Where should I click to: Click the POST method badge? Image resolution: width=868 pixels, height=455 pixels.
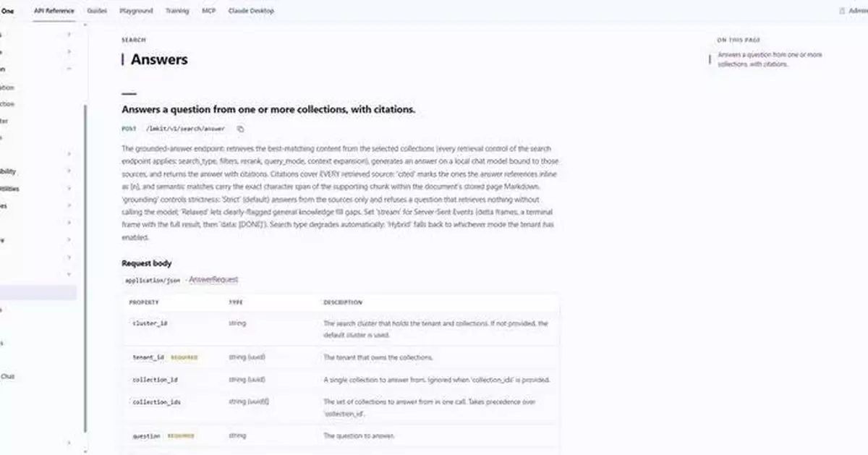coord(128,129)
